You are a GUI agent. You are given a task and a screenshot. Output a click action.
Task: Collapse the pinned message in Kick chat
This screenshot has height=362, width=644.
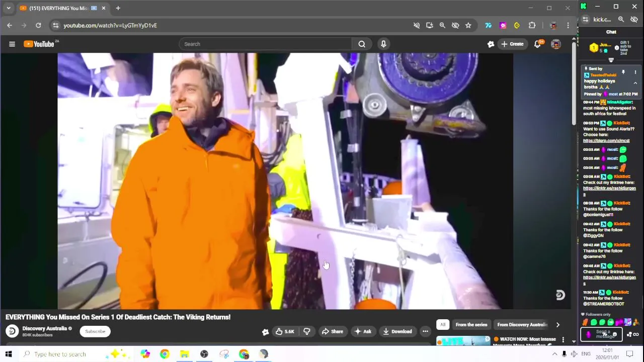coord(635,83)
